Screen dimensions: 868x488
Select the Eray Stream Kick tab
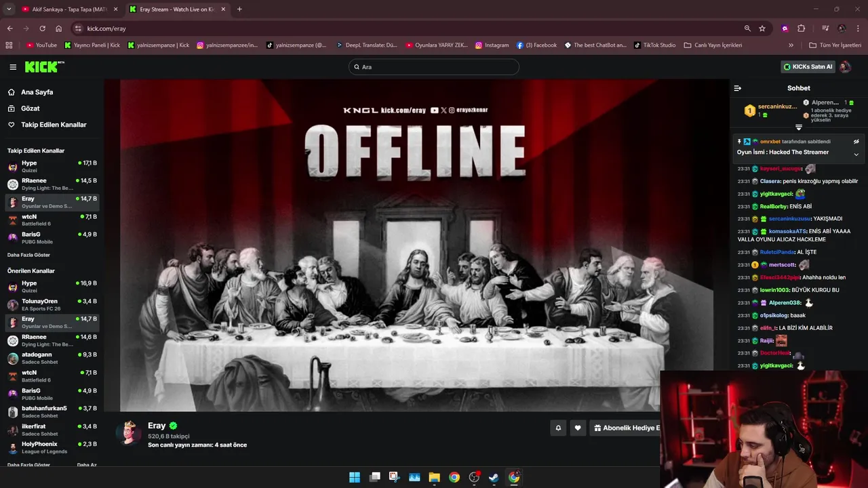[176, 9]
